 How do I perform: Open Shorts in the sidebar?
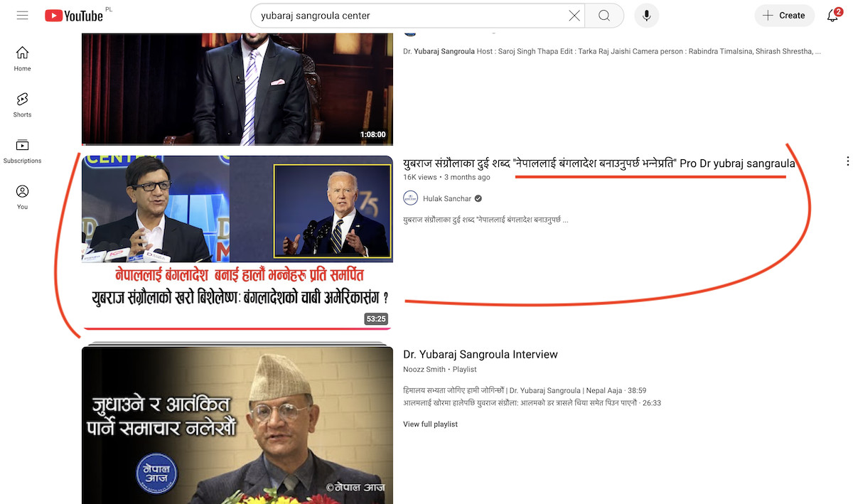pyautogui.click(x=22, y=105)
